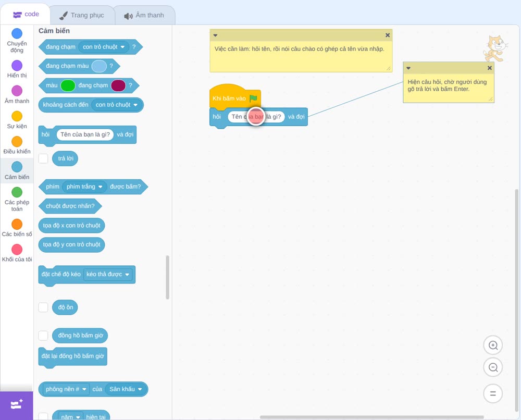Collapse the 'Việc cần làm' comment note

pyautogui.click(x=215, y=35)
